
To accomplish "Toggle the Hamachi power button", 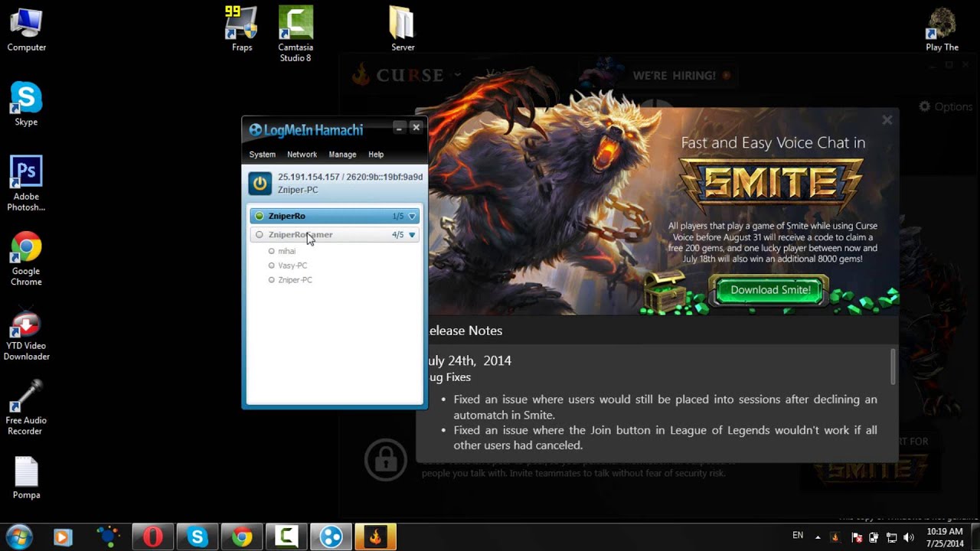I will [x=260, y=184].
